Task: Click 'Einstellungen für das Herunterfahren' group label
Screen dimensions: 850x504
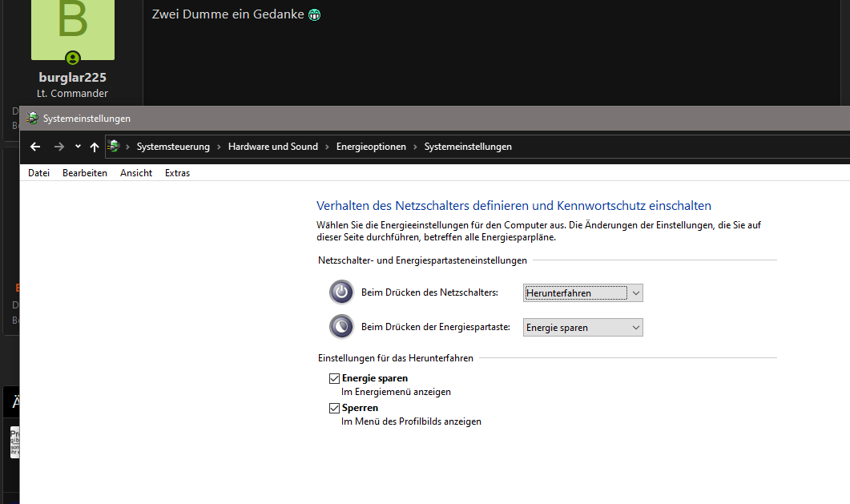Action: pyautogui.click(x=395, y=358)
